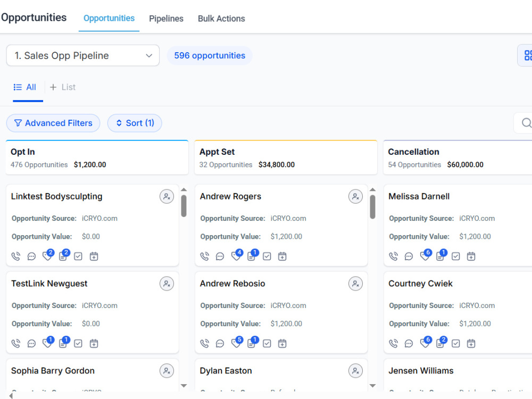Call Melissa Darnell via phone icon
The height and width of the screenshot is (399, 532).
(x=393, y=256)
